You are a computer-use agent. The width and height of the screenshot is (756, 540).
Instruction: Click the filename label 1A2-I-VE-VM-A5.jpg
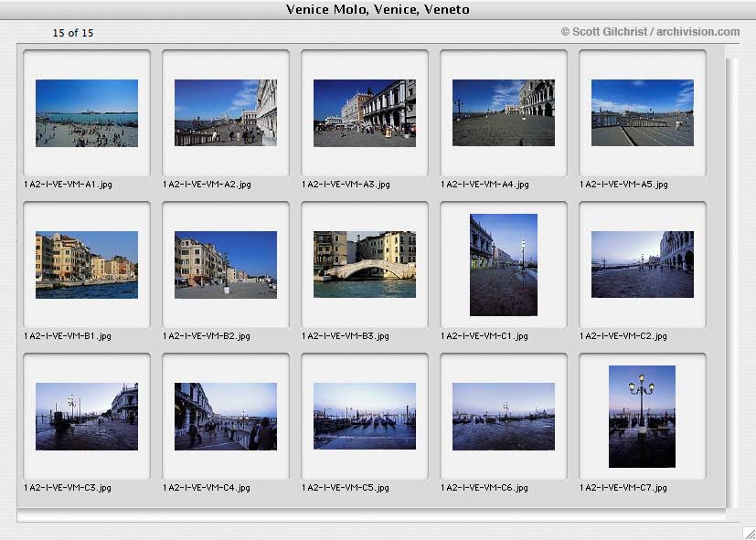tap(623, 185)
